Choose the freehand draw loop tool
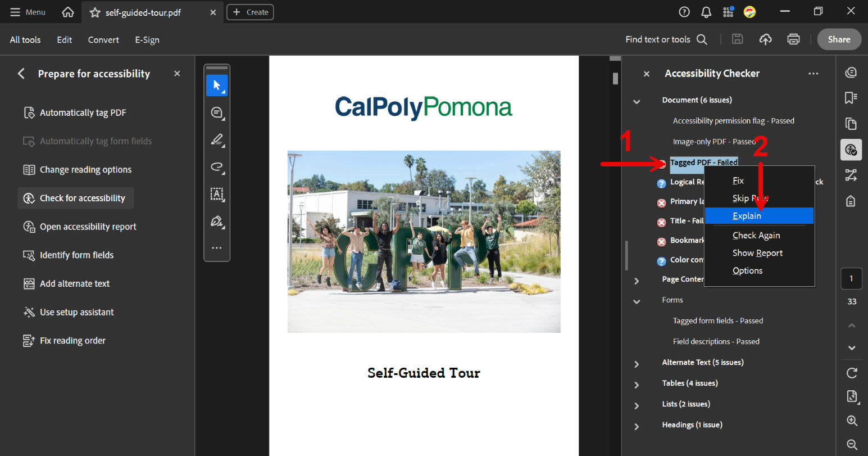 click(217, 167)
